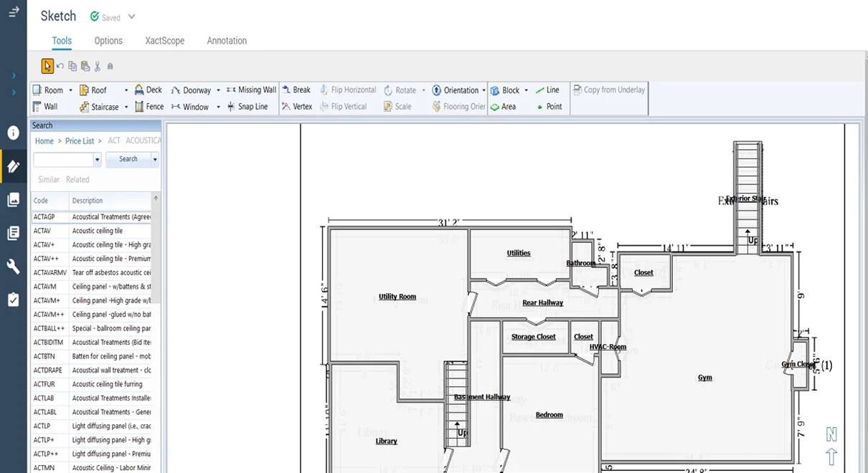Click the undo arrow icon
This screenshot has height=473, width=868.
point(60,66)
